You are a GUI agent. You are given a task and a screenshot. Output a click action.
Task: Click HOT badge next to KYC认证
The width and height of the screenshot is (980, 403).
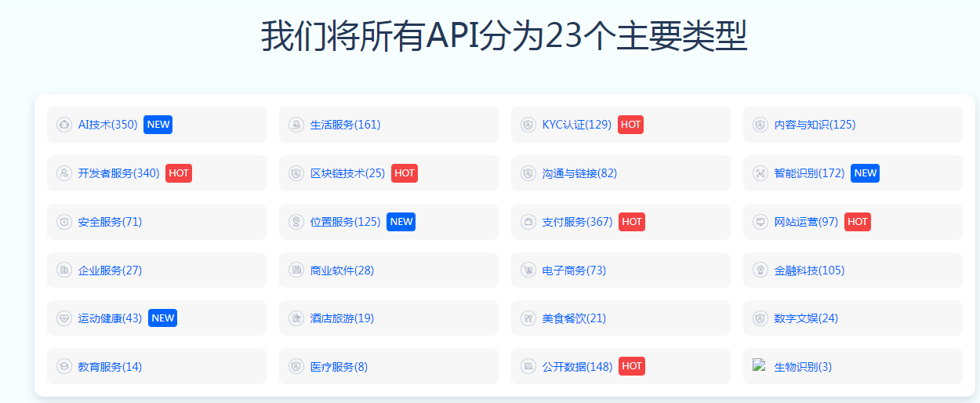coord(631,125)
